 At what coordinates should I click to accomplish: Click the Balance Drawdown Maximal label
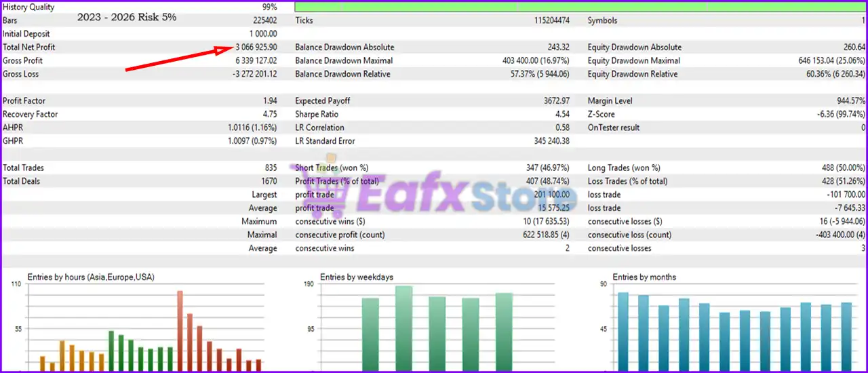(344, 60)
